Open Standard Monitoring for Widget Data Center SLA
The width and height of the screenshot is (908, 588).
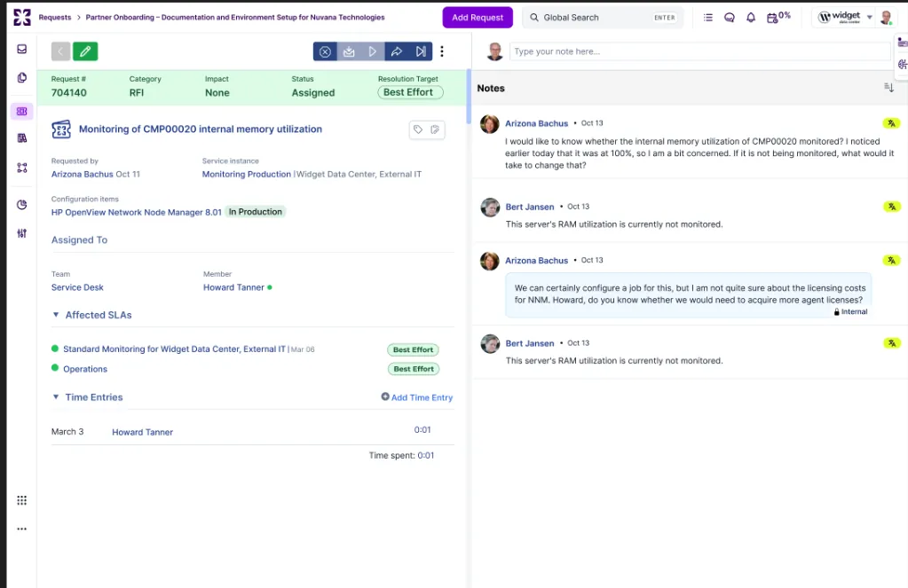click(x=174, y=349)
